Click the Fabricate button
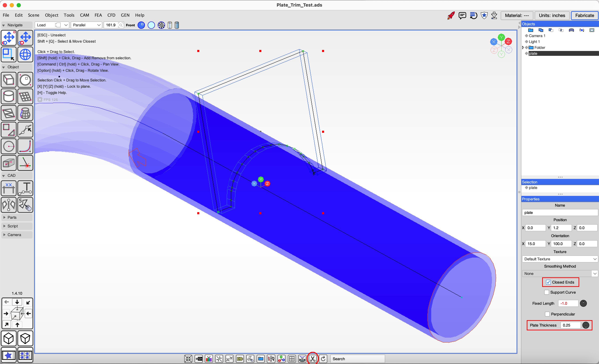Viewport: 599px width, 364px height. 584,16
